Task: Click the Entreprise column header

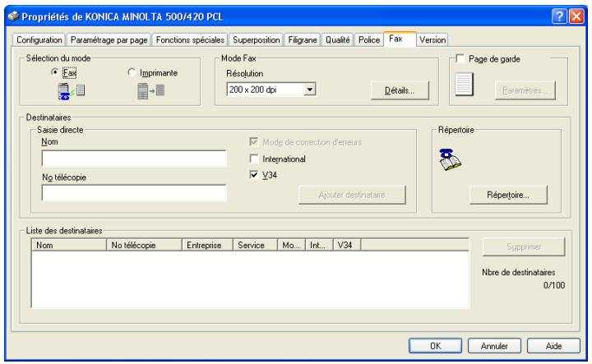Action: [x=207, y=245]
